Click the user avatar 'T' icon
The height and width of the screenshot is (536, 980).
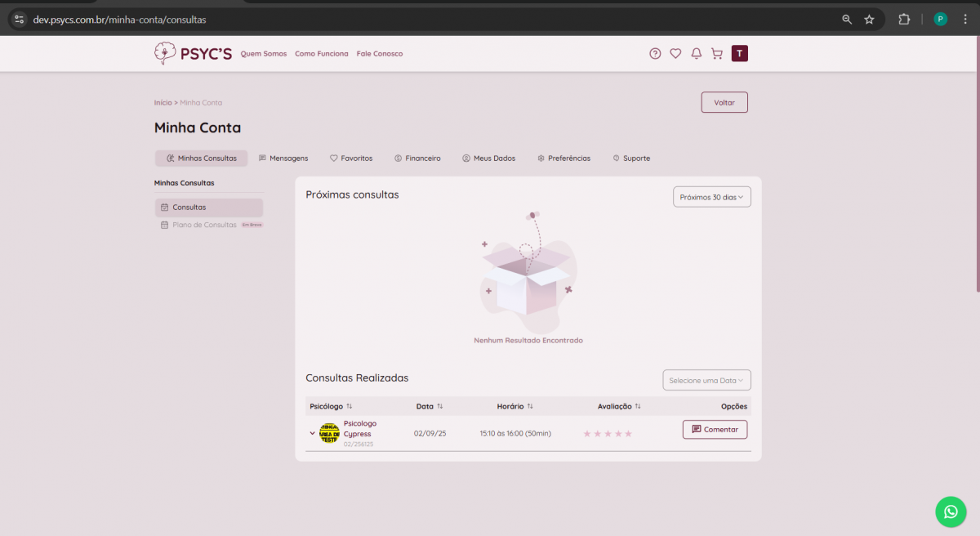739,54
